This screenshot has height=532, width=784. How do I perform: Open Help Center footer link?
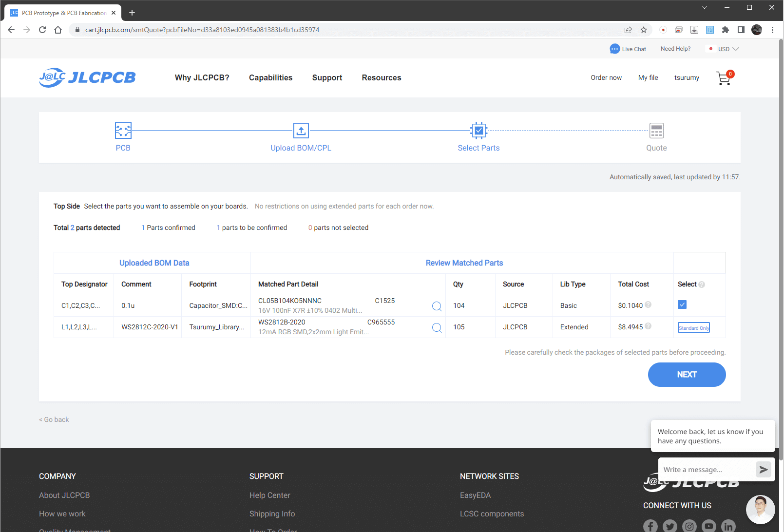coord(270,495)
